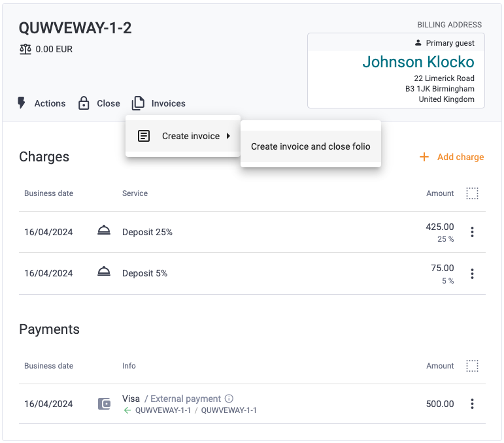Click United Kingdom in billing address
Screen dimensions: 504x443
pyautogui.click(x=446, y=99)
